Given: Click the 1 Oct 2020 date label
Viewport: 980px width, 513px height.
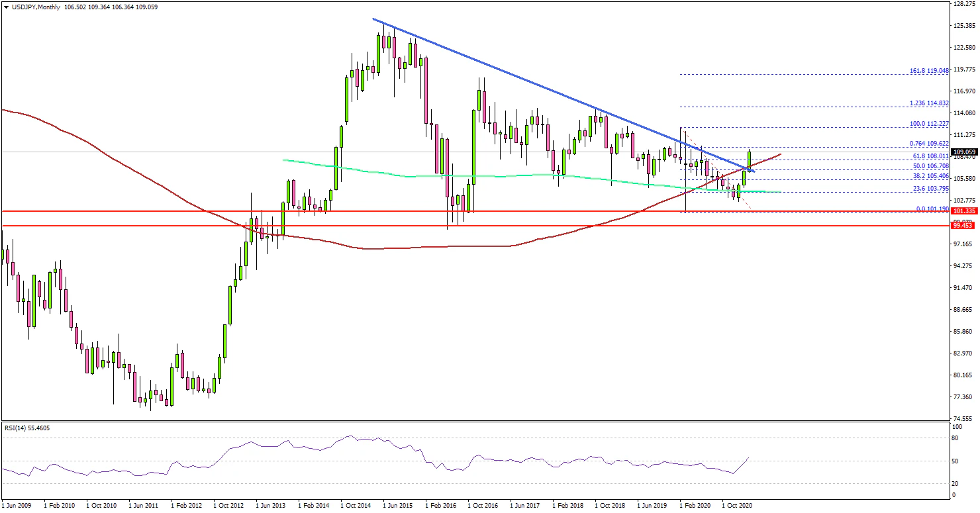Looking at the screenshot, I should click(x=737, y=504).
